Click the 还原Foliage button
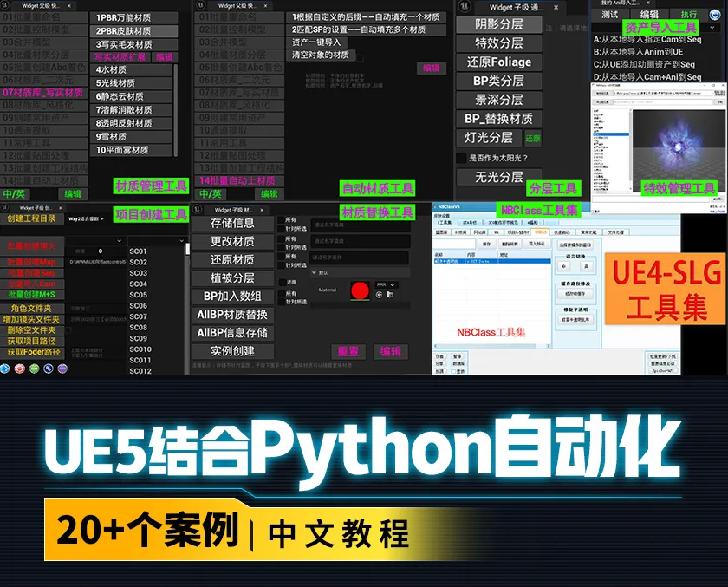The image size is (728, 587). pyautogui.click(x=499, y=62)
